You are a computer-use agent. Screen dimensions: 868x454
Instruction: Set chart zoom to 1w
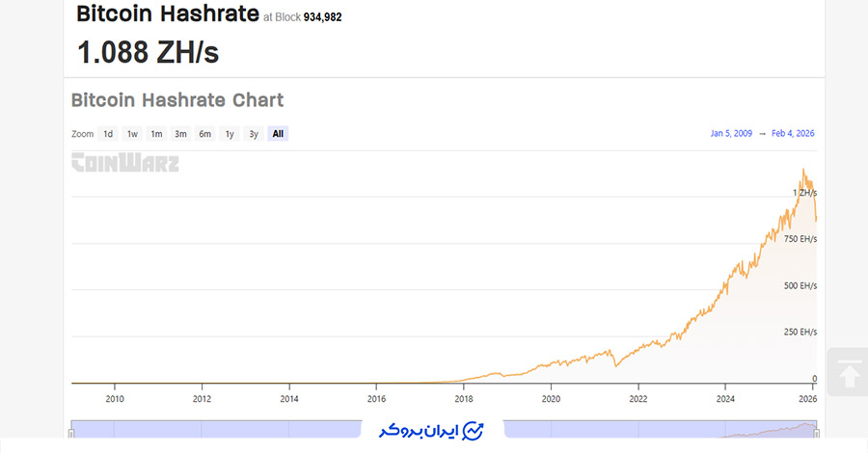[132, 134]
